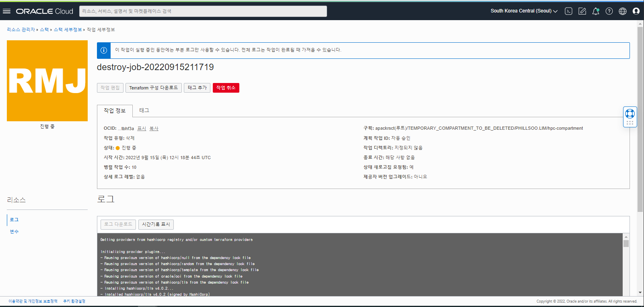Go to 리소스 관리자 breadcrumb
Viewport: 644px width, 307px height.
pos(21,30)
